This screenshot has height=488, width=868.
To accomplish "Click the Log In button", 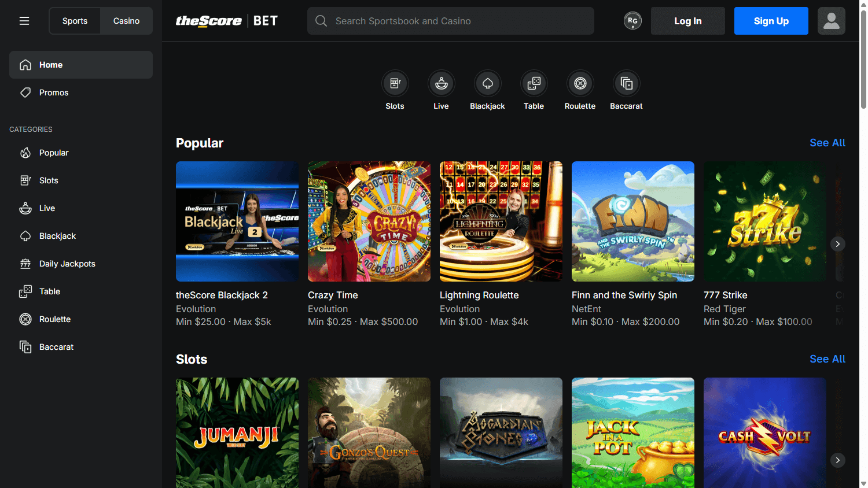I will [x=687, y=20].
